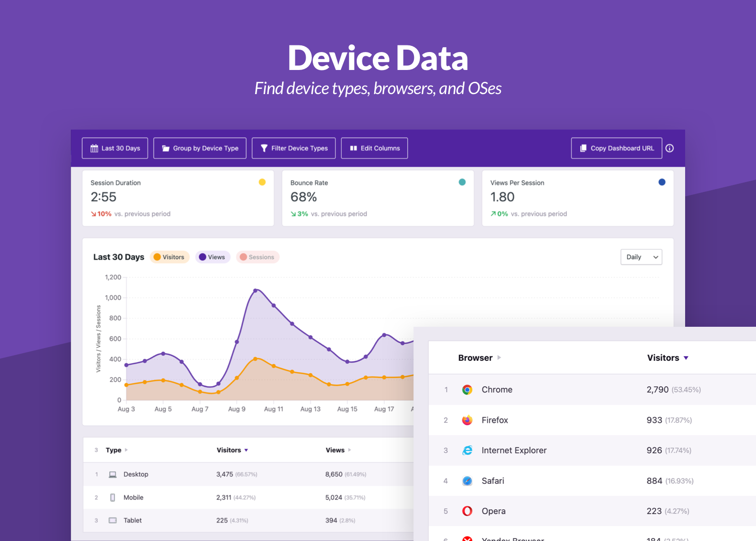Viewport: 756px width, 541px height.
Task: Click the Session Duration value 2:55
Action: pyautogui.click(x=103, y=197)
